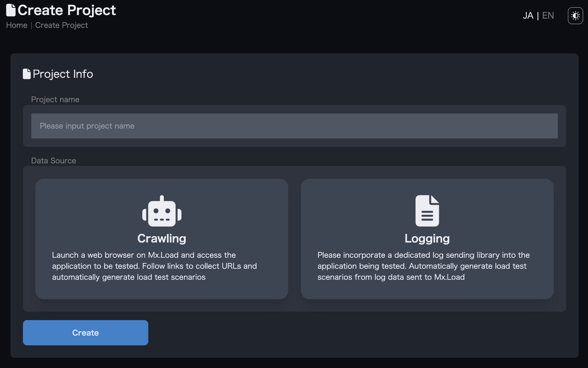This screenshot has height=368, width=588.
Task: Click the Create Project page heading
Action: pyautogui.click(x=67, y=10)
